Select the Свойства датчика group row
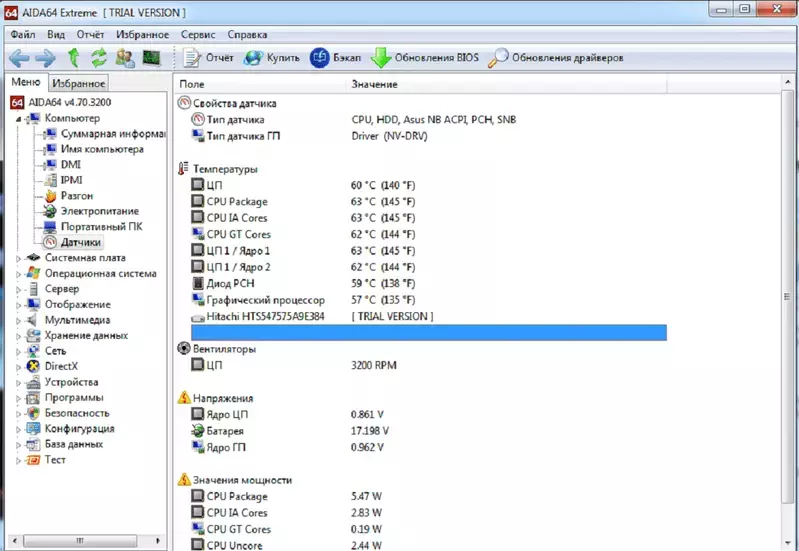 coord(227,103)
